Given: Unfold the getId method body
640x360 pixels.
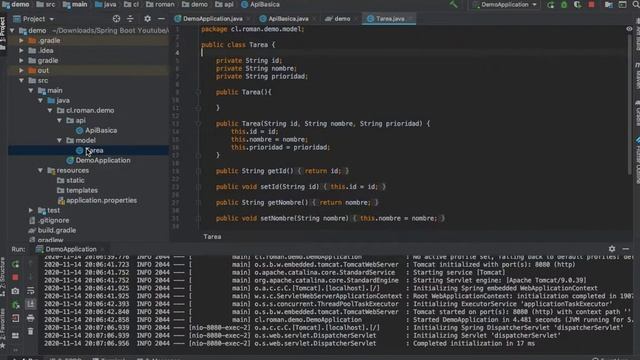Looking at the screenshot, I should pyautogui.click(x=198, y=171).
